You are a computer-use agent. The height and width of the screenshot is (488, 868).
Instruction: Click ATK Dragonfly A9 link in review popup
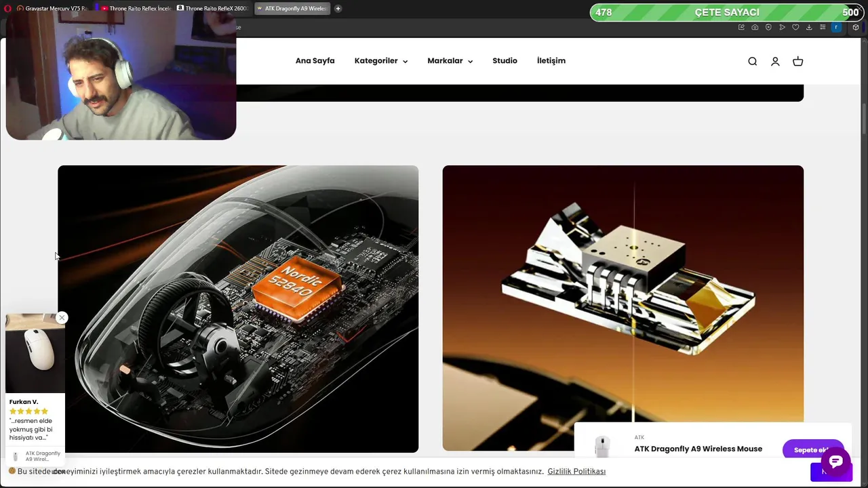click(43, 456)
